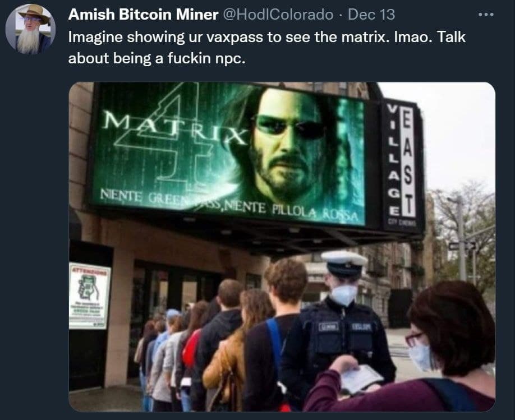Click the 'Niente Pillola Rossa' marquee caption

[291, 211]
